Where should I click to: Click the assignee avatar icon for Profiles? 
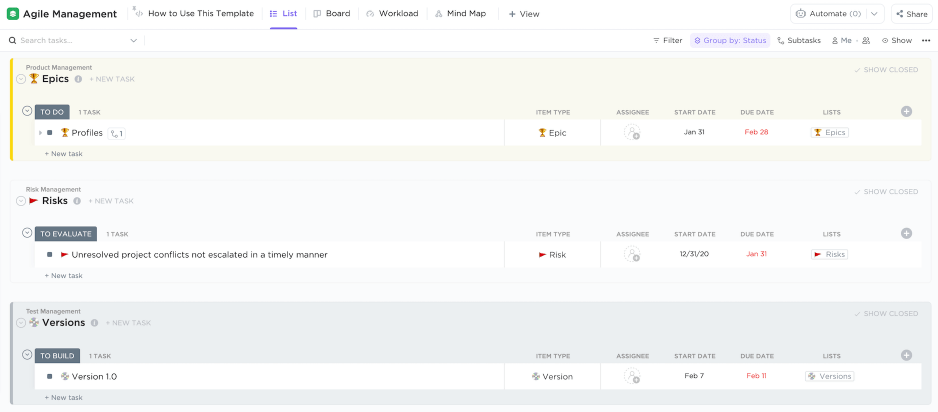632,132
